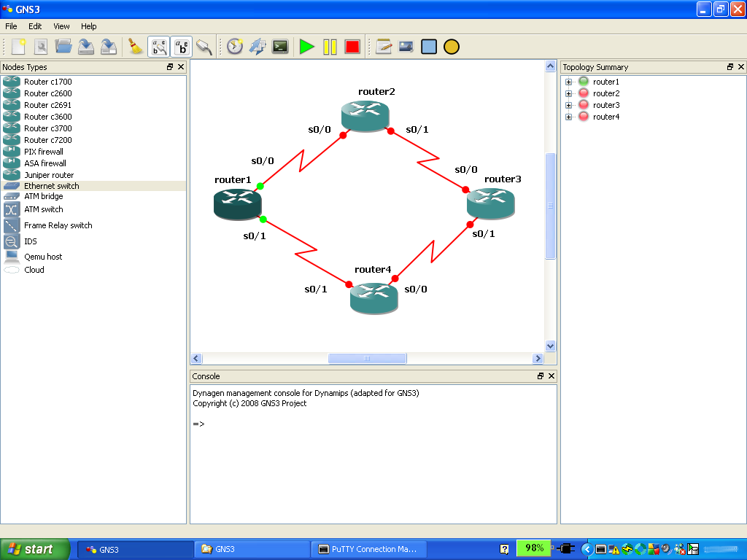Image resolution: width=747 pixels, height=560 pixels.
Task: Float the Topology Summary panel
Action: 730,67
